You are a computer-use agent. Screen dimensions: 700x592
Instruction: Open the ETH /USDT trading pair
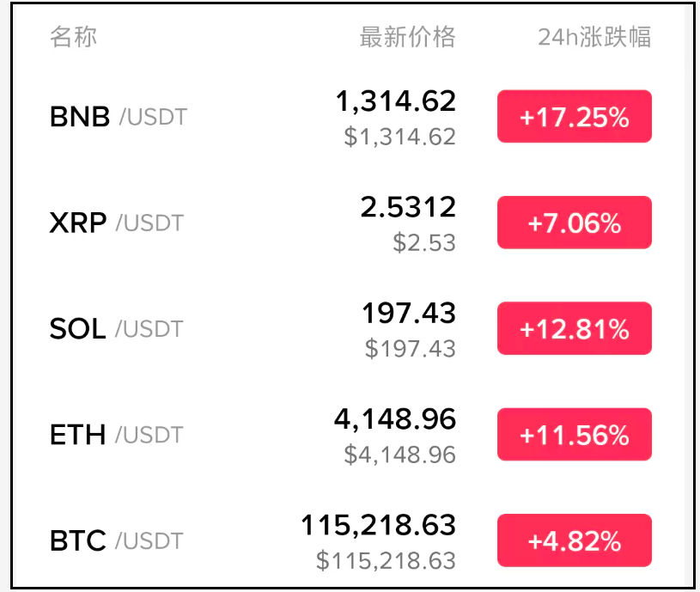tap(116, 435)
